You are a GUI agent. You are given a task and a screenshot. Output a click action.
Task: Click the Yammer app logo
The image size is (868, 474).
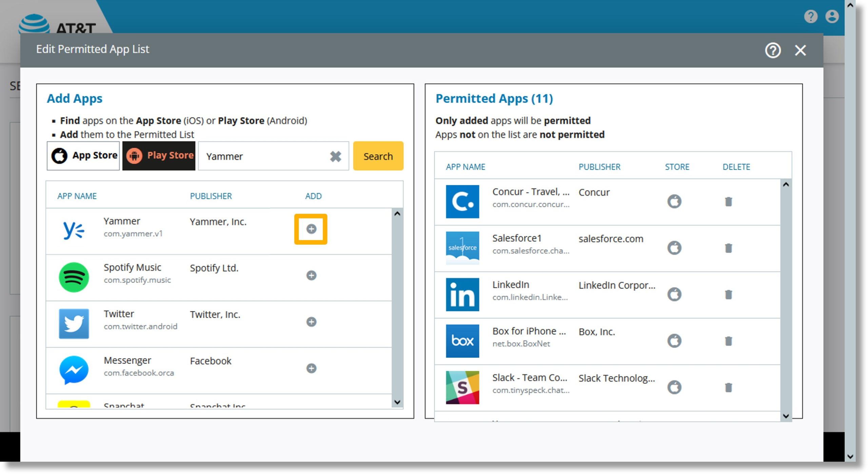pos(74,231)
